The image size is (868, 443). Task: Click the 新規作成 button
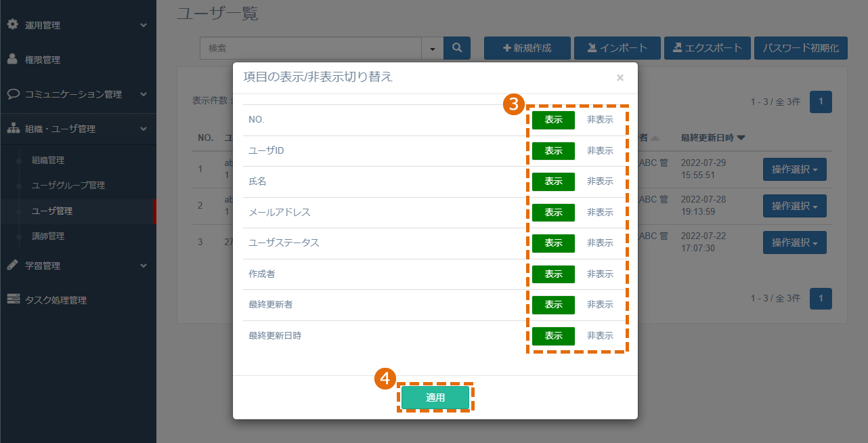click(527, 48)
